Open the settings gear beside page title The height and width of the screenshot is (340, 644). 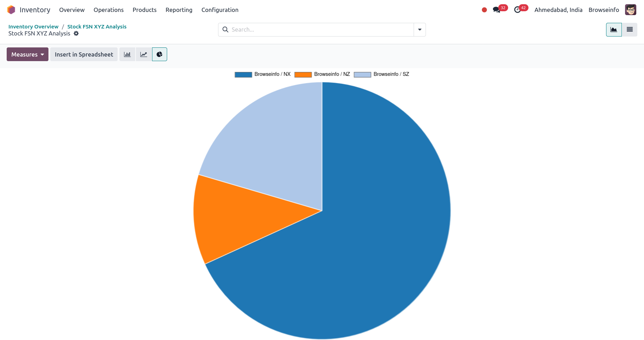(76, 34)
